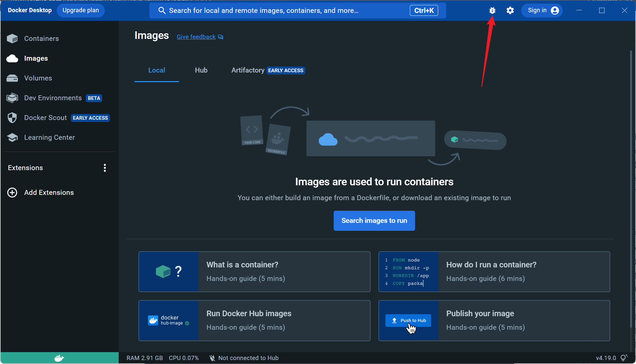Viewport: 636px width, 364px height.
Task: Click the BETA badge beside Dev Environments
Action: pos(94,98)
